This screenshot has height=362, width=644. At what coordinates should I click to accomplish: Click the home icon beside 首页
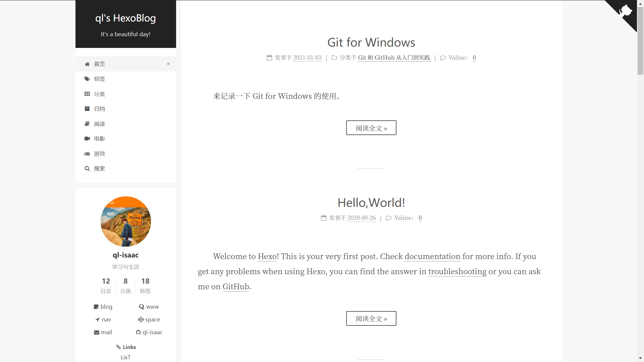coord(87,64)
